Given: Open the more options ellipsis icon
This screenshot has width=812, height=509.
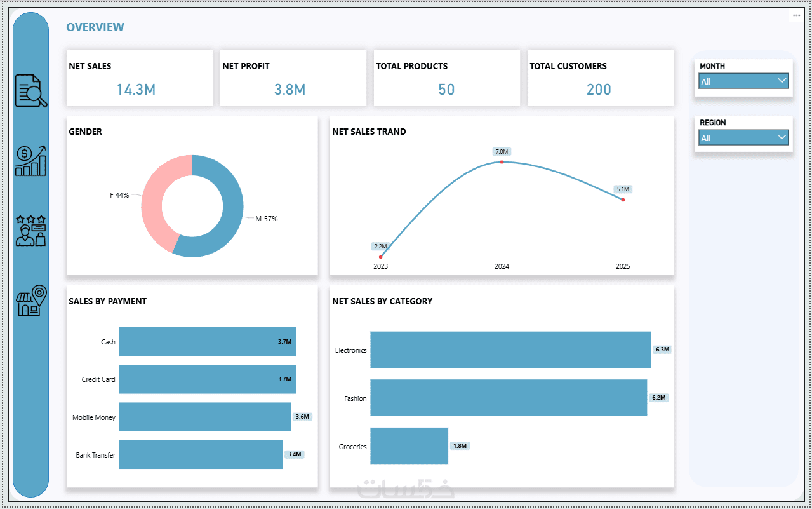Looking at the screenshot, I should tap(796, 15).
